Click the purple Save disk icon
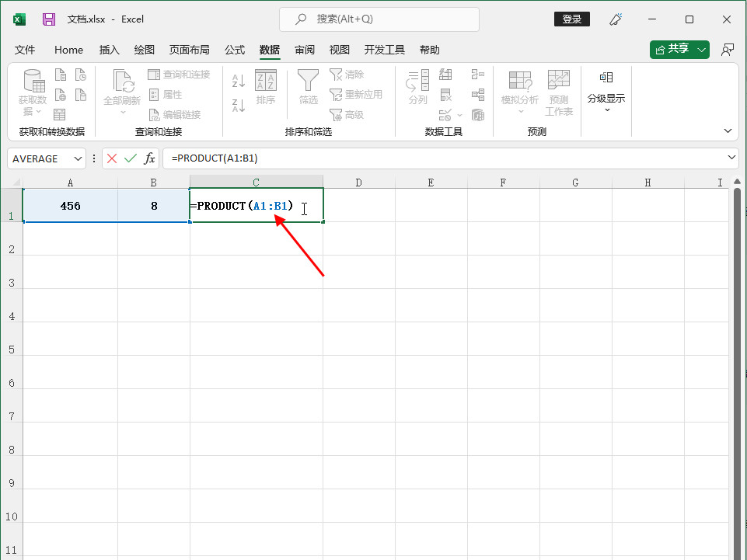 tap(49, 19)
